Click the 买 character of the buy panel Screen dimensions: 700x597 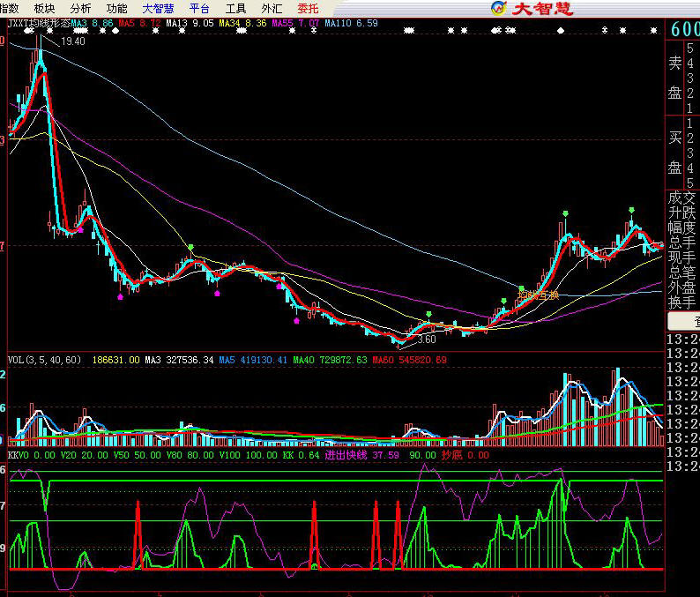(x=675, y=138)
